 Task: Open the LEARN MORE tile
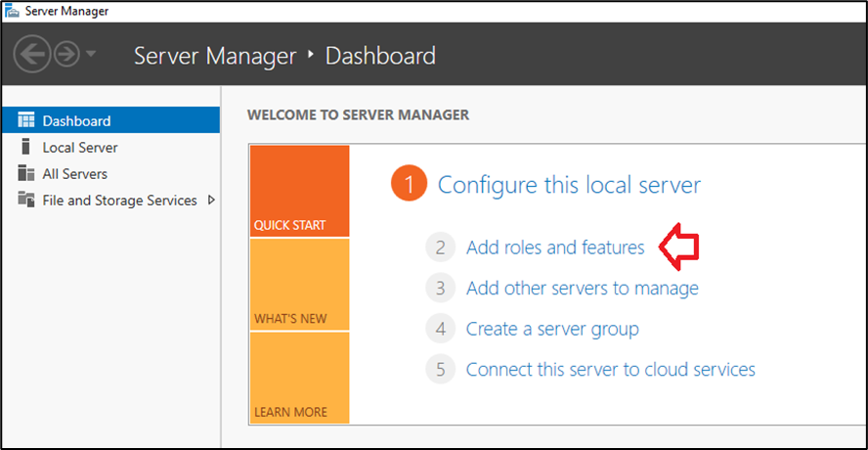click(x=299, y=378)
